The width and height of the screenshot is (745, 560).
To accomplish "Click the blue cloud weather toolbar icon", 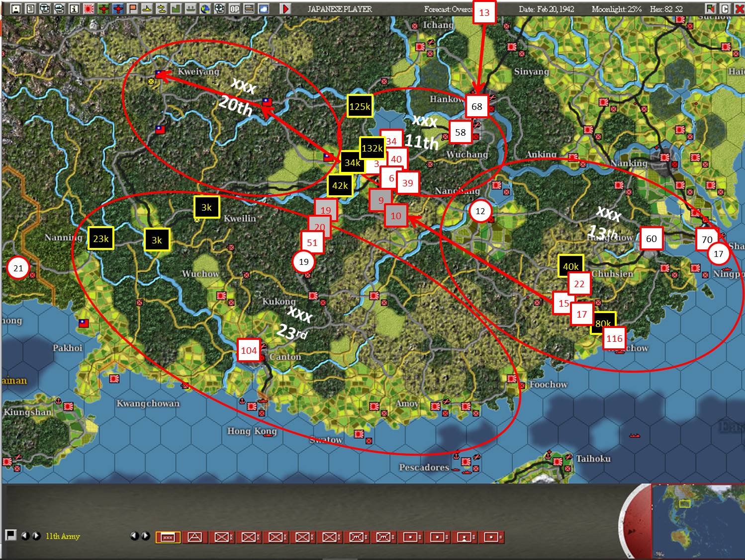I will (263, 9).
